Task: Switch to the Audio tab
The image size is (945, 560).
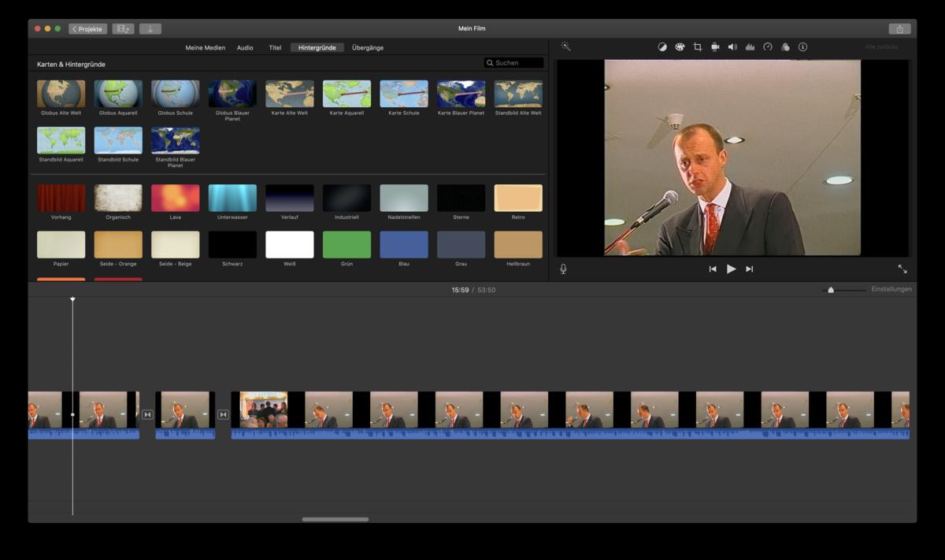Action: (x=245, y=48)
